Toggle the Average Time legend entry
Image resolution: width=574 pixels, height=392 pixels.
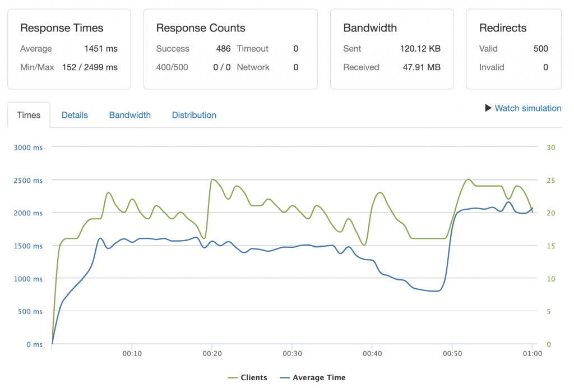point(313,377)
